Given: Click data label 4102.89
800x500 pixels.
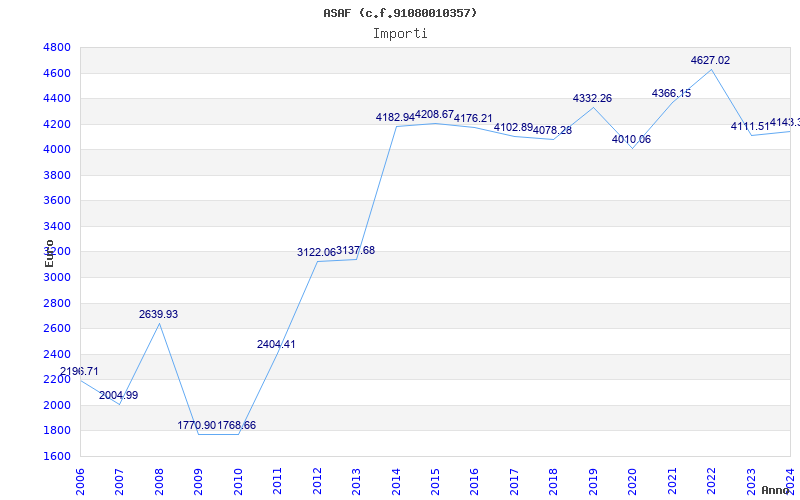Looking at the screenshot, I should click(513, 128).
